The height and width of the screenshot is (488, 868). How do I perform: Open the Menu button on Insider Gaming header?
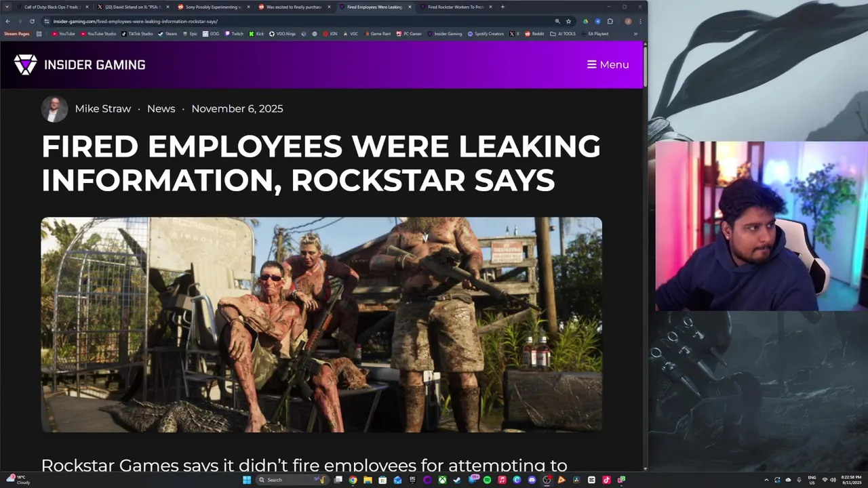pyautogui.click(x=608, y=64)
